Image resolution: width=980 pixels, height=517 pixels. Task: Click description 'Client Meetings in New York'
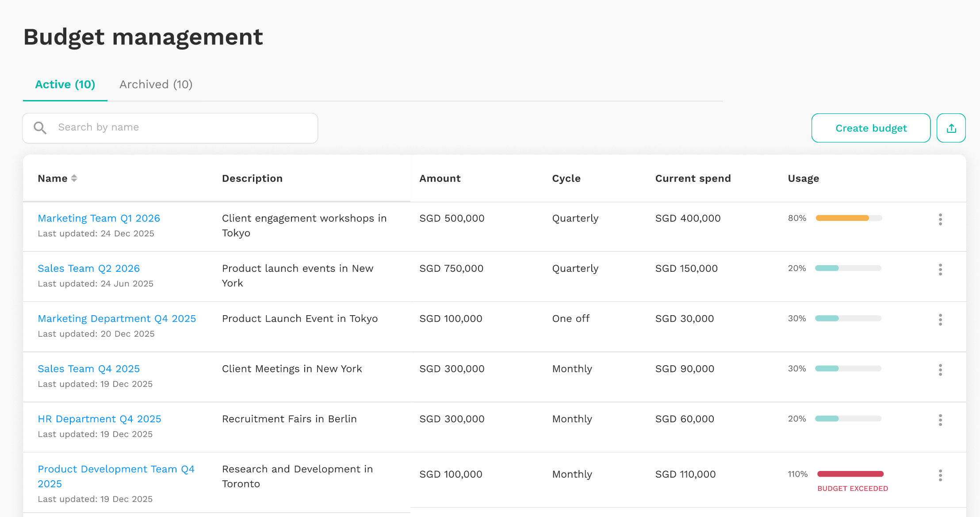292,369
